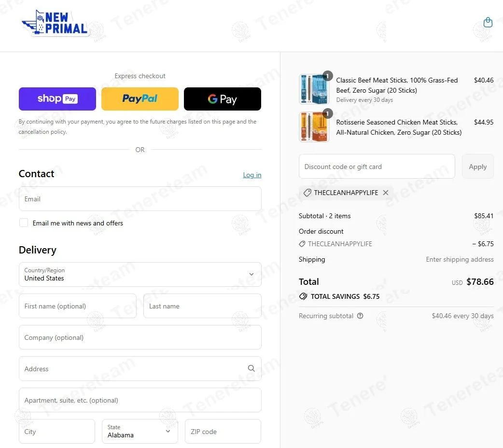Pay with Shop Pay express checkout
Viewport: 503px width, 448px height.
tap(57, 99)
